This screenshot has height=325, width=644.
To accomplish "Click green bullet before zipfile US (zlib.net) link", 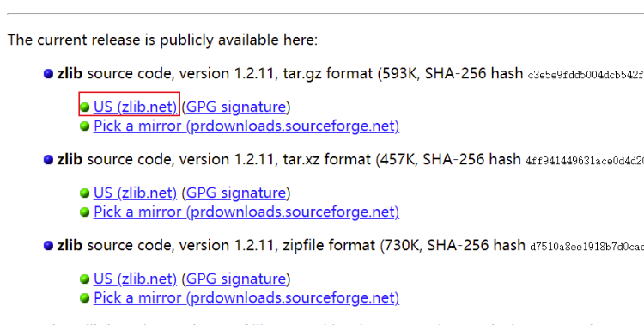I will click(x=85, y=279).
